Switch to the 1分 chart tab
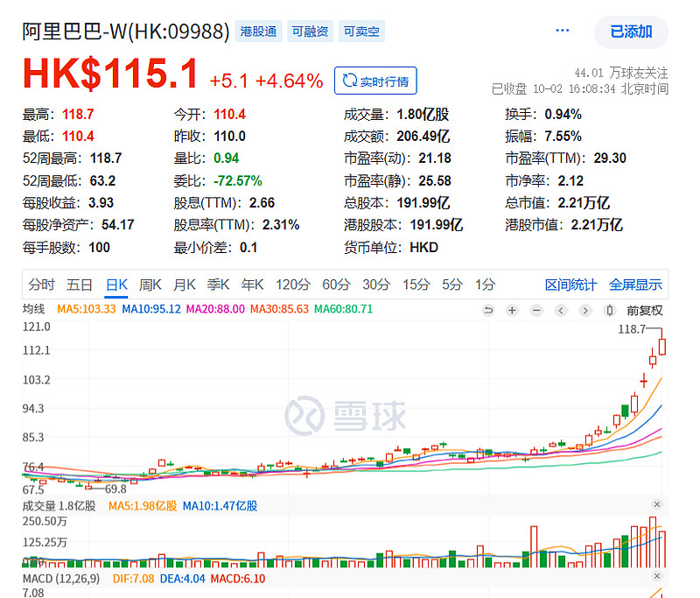The height and width of the screenshot is (598, 700). [x=486, y=285]
